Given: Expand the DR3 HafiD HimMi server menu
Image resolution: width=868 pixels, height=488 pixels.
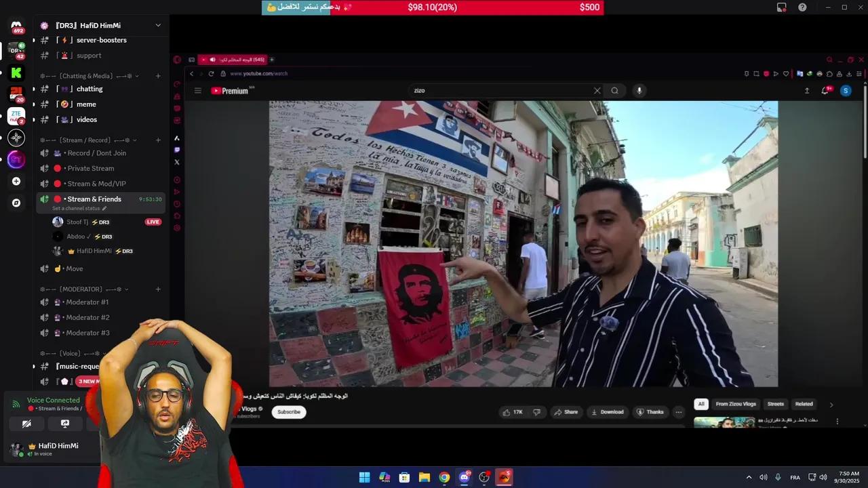Looking at the screenshot, I should click(158, 25).
